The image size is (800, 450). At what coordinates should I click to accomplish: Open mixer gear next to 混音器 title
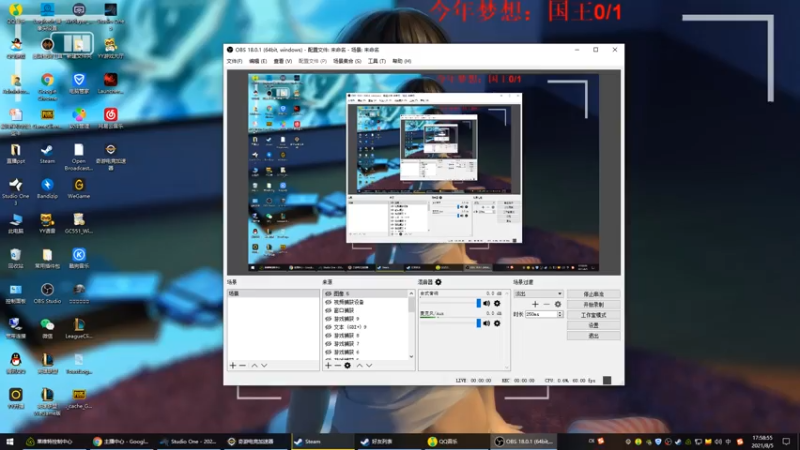[x=438, y=282]
